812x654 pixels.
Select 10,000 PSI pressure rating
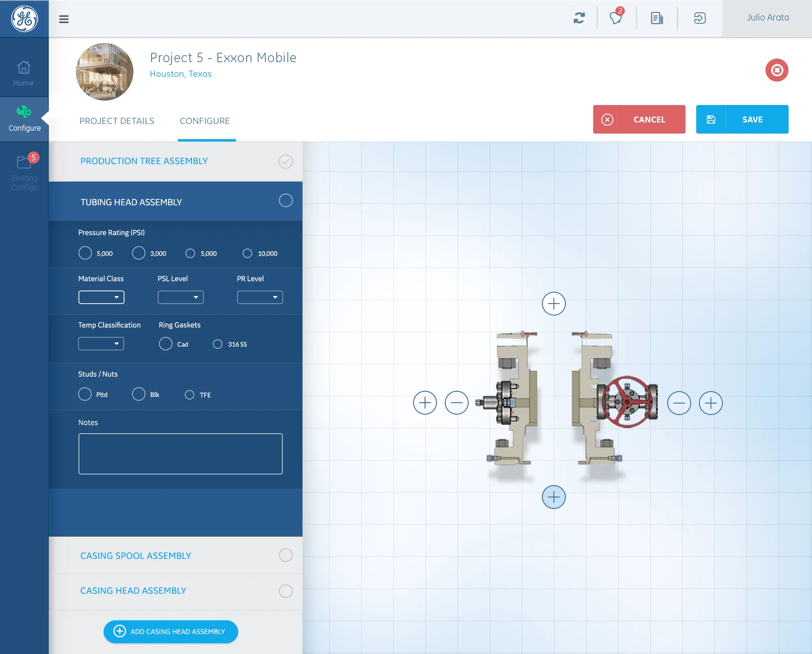(247, 253)
